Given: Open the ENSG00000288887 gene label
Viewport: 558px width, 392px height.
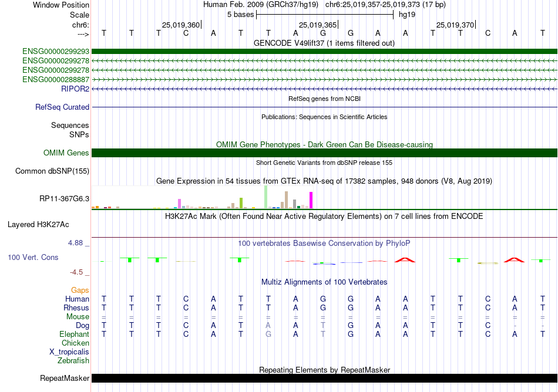Looking at the screenshot, I should click(56, 80).
